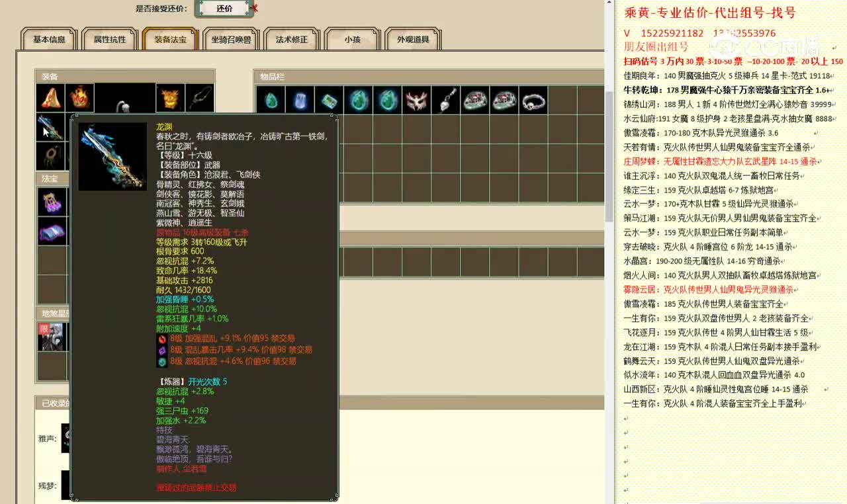Image resolution: width=847 pixels, height=504 pixels.
Task: Select the purple gem 混乱暴击几率 icon
Action: [x=161, y=350]
